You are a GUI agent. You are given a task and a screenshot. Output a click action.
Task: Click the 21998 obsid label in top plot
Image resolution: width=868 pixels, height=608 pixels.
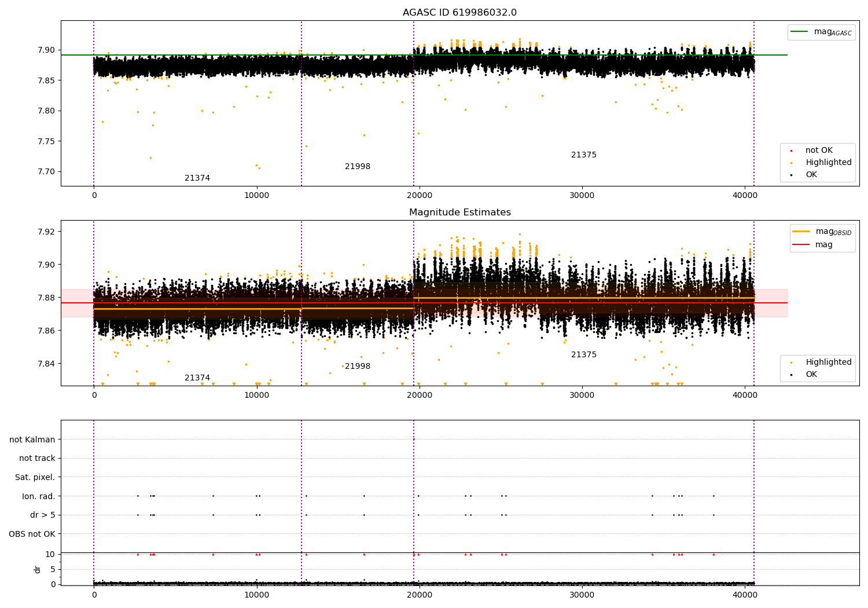click(358, 167)
